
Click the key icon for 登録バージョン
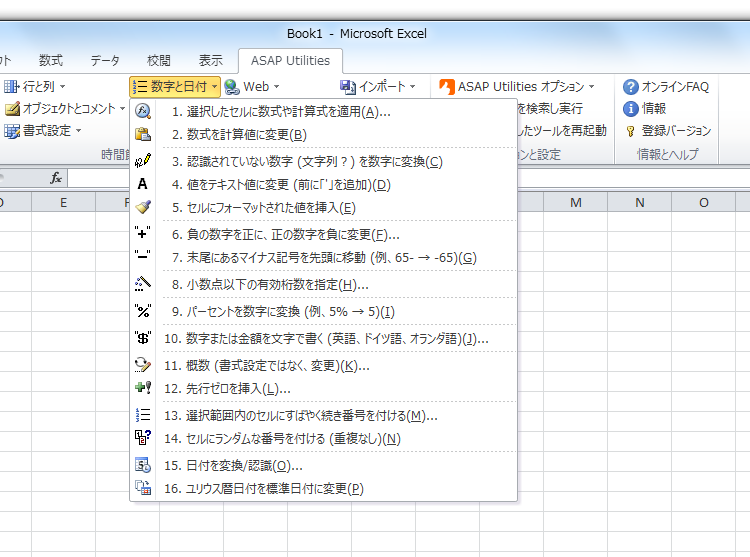click(630, 131)
